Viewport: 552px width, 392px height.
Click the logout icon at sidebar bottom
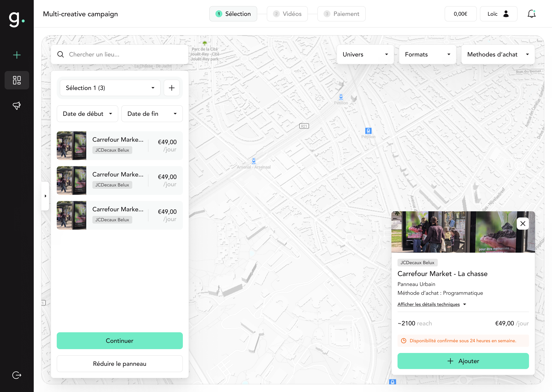click(x=17, y=375)
